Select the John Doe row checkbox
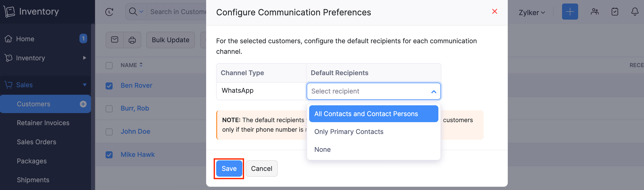Screen dimensions: 644x190 point(109,132)
